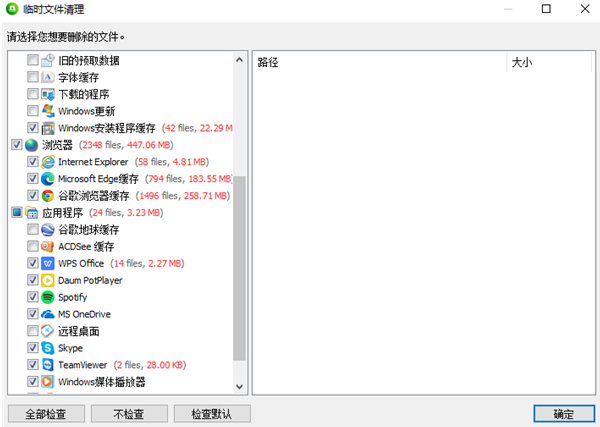Click the Internet Explorer icon
Image resolution: width=600 pixels, height=427 pixels.
pos(48,162)
